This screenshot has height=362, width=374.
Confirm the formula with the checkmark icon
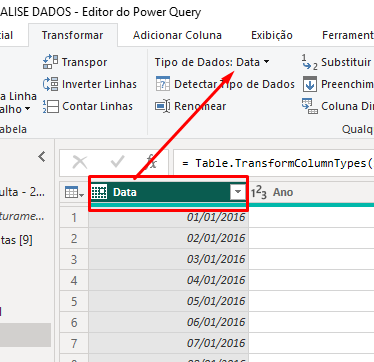(117, 162)
